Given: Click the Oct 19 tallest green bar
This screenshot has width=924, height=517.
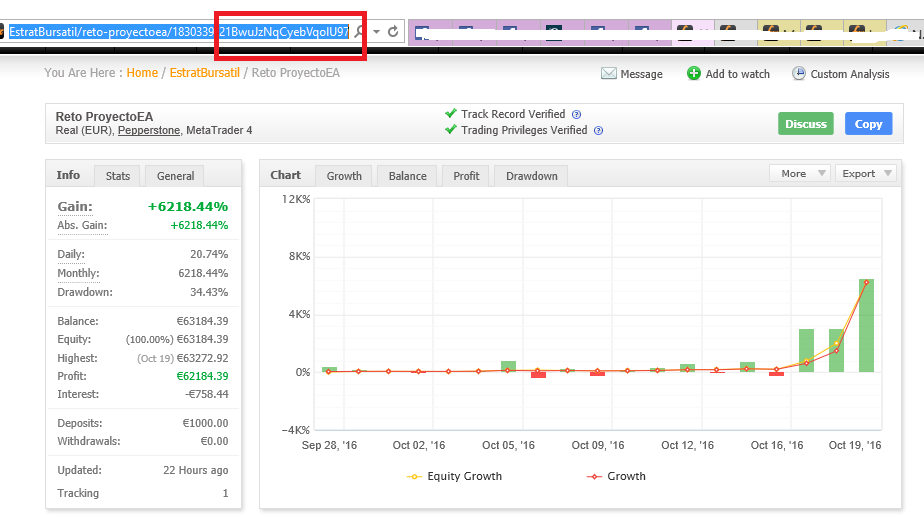Looking at the screenshot, I should (x=866, y=325).
